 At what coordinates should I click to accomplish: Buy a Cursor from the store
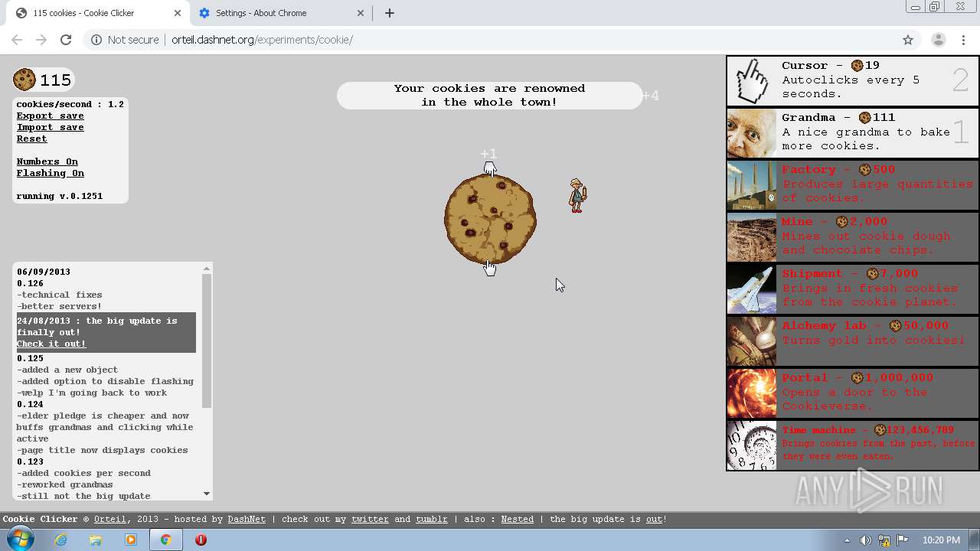[x=853, y=80]
